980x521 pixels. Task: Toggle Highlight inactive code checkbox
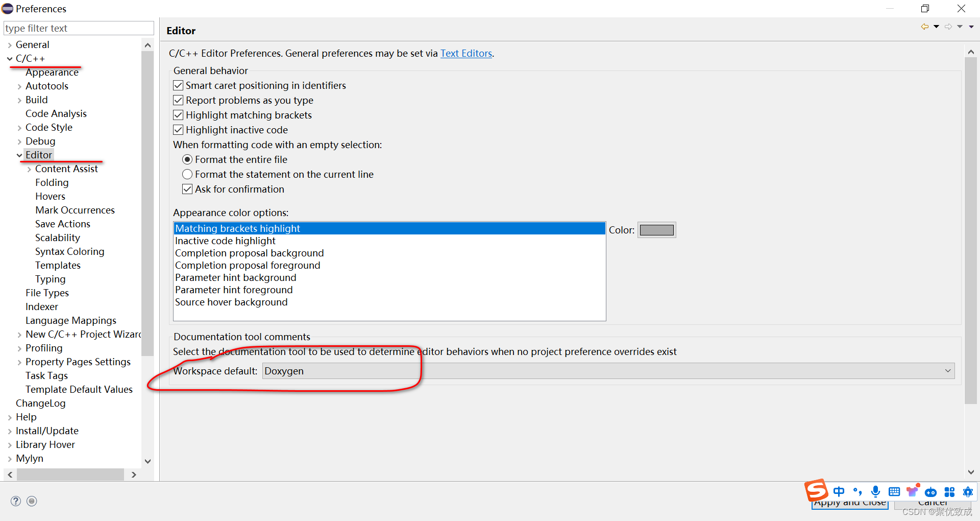178,130
